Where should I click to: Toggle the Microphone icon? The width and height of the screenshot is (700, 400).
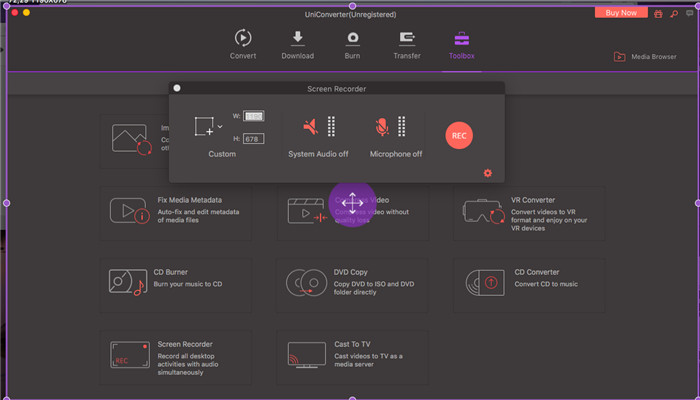(x=382, y=127)
